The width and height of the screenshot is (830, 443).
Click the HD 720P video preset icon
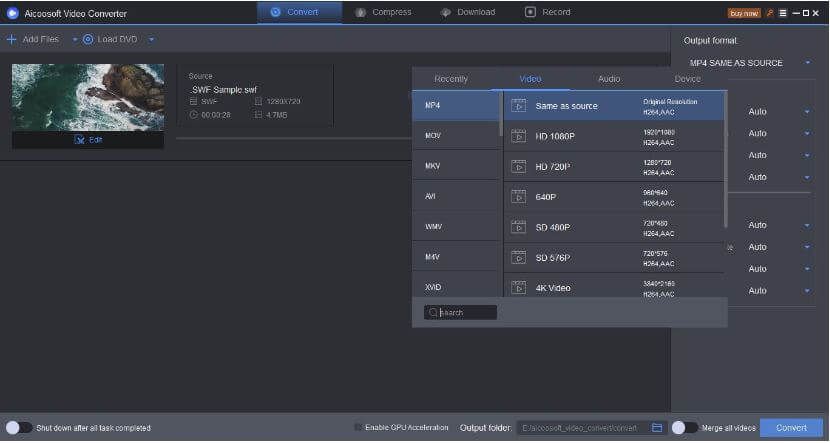click(519, 167)
